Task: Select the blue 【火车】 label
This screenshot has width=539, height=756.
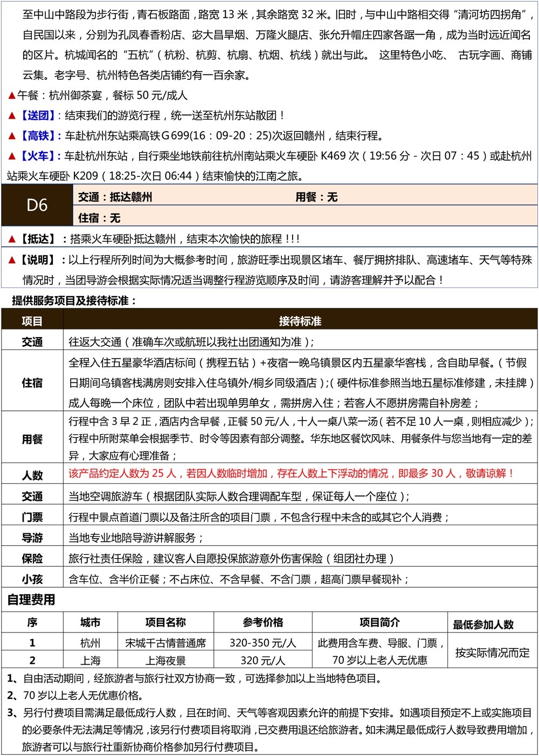Action: click(38, 156)
